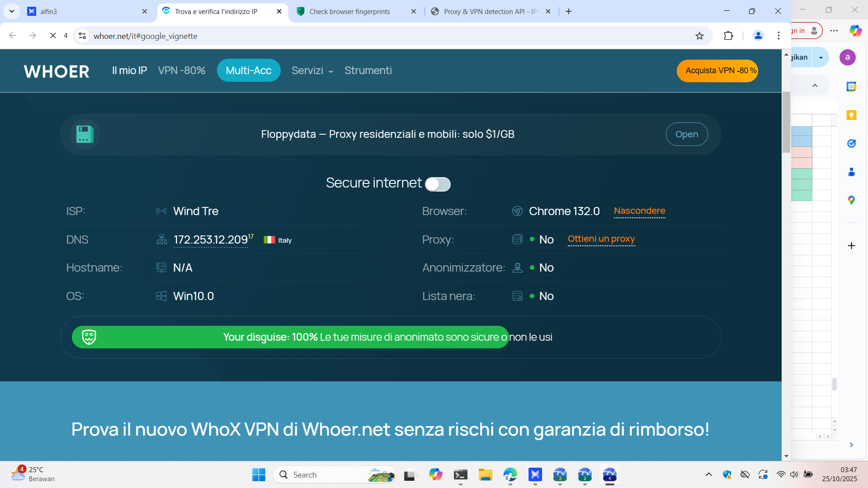The image size is (868, 488).
Task: Open a new browser tab
Action: pyautogui.click(x=569, y=11)
